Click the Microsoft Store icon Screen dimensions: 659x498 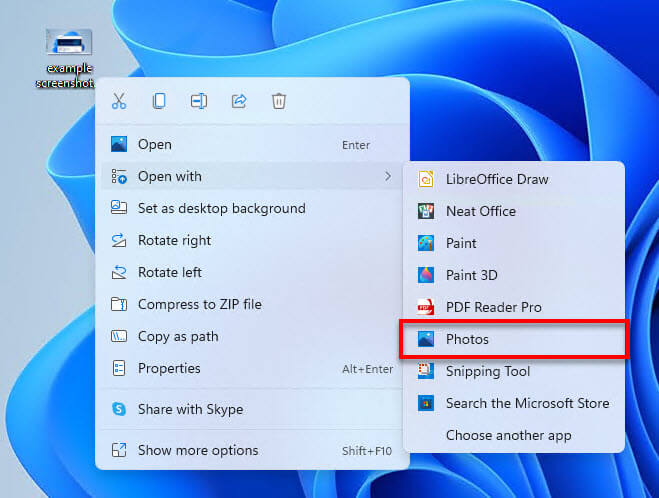pyautogui.click(x=426, y=403)
